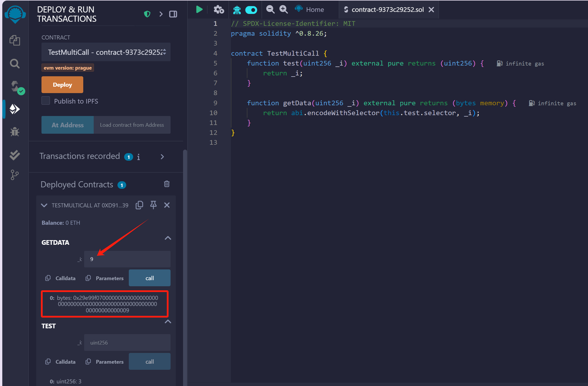
Task: Open File Explorer sidebar icon
Action: (15, 40)
